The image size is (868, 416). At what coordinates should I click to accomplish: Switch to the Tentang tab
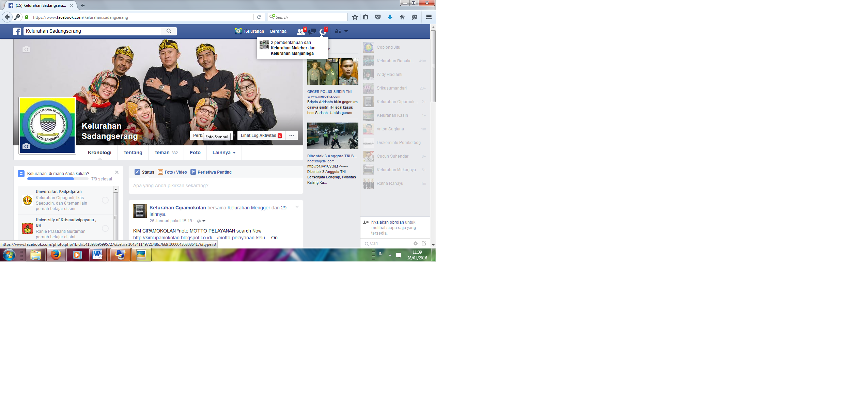133,153
